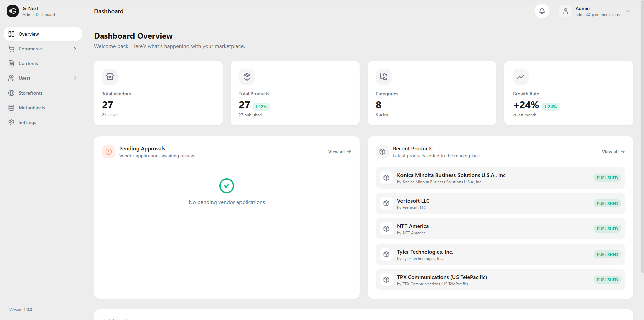Click the package icon in TPX Communications row
This screenshot has height=320, width=644.
tap(386, 280)
